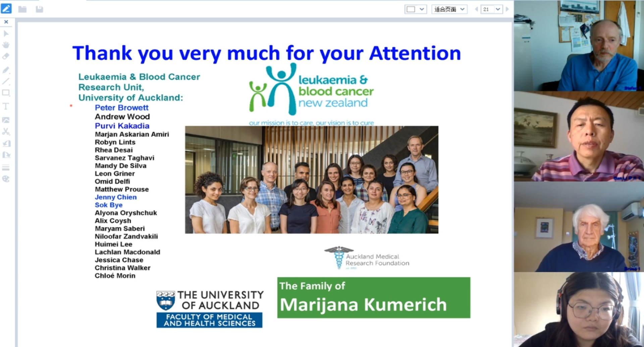
Task: Select the eraser tool
Action: (6, 56)
